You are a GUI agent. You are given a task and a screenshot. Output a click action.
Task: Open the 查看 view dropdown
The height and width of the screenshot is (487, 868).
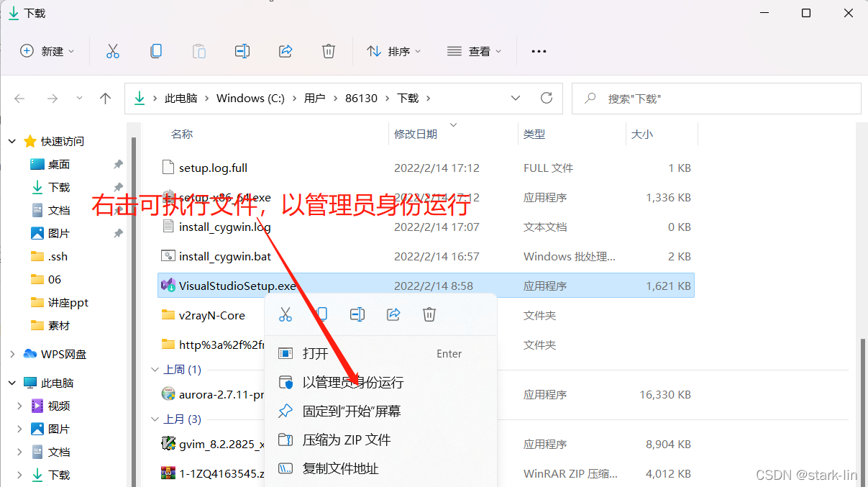474,50
